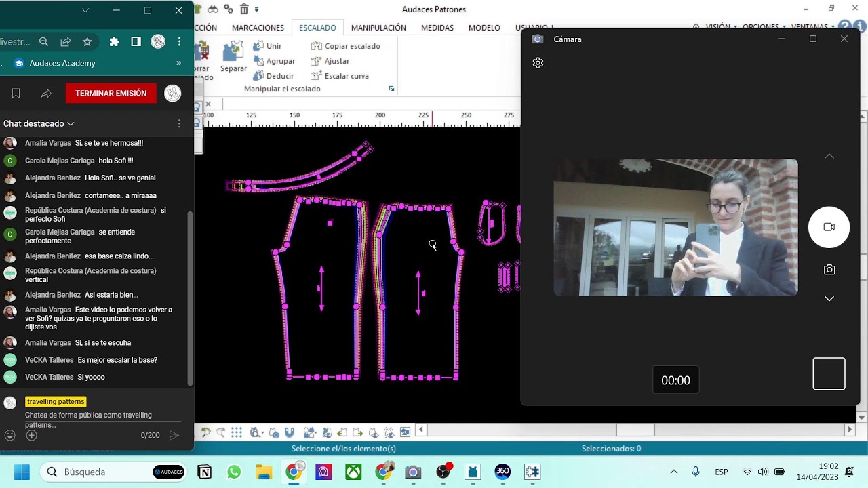The height and width of the screenshot is (488, 868).
Task: Click the plus icon beside chat emoji button
Action: pyautogui.click(x=31, y=435)
